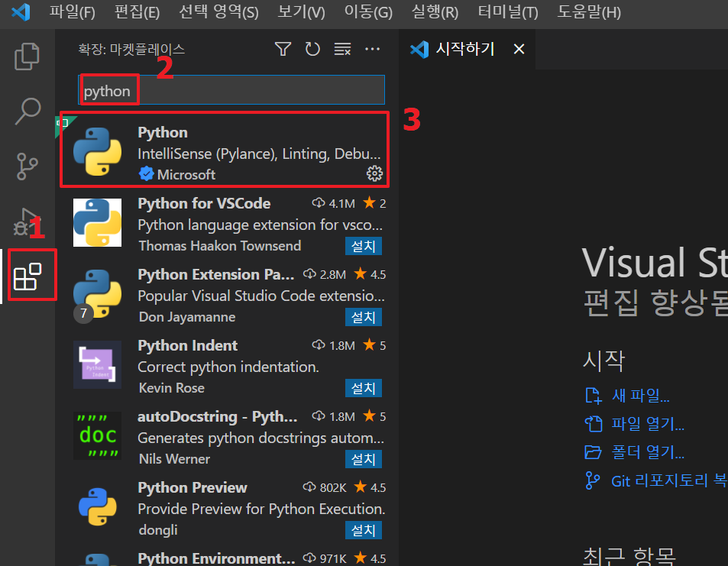Click the 확장: 마켓플레이스 panel title
This screenshot has width=728, height=566.
point(131,49)
